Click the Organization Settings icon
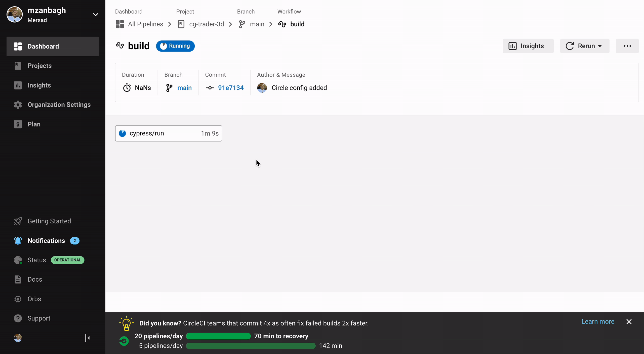644x354 pixels. coord(17,105)
